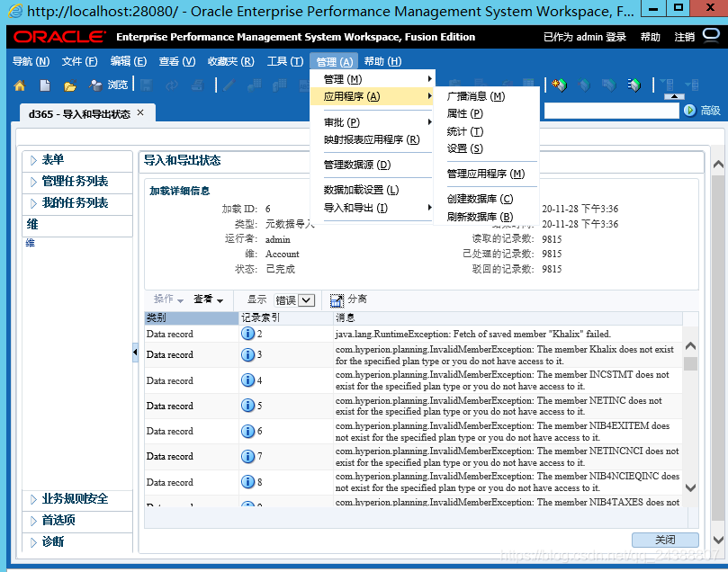Image resolution: width=728 pixels, height=572 pixels.
Task: Expand the 诊断 section
Action: click(33, 542)
